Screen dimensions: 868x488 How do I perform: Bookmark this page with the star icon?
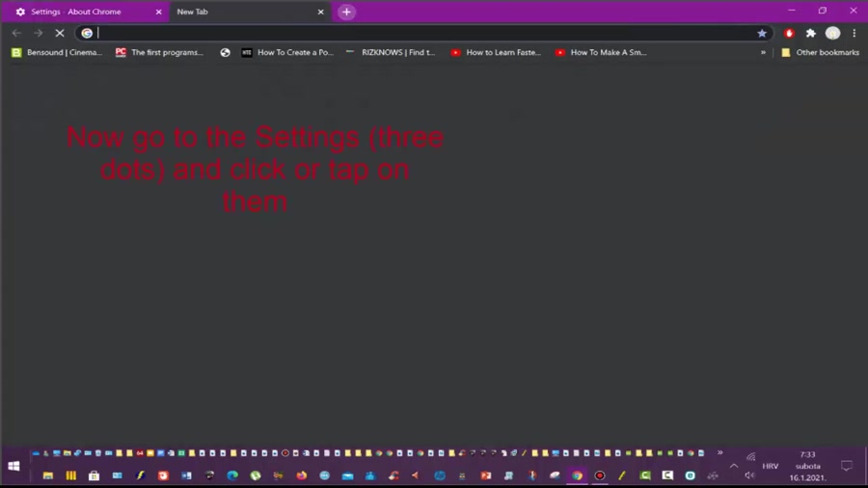[762, 33]
